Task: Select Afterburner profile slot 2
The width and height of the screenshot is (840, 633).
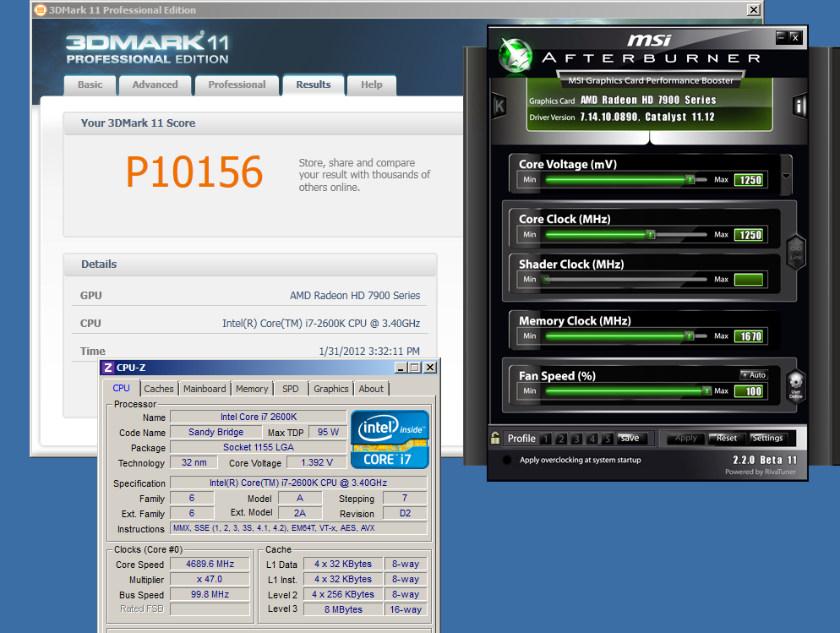Action: point(561,439)
